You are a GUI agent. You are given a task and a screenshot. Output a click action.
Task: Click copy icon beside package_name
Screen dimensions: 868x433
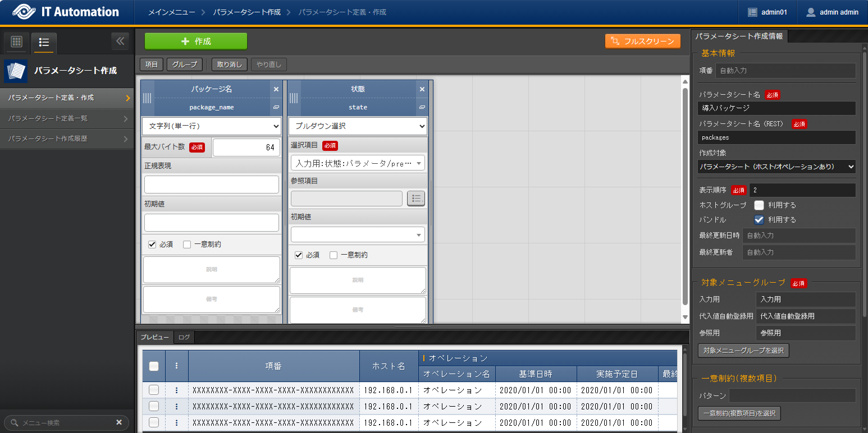pos(276,107)
